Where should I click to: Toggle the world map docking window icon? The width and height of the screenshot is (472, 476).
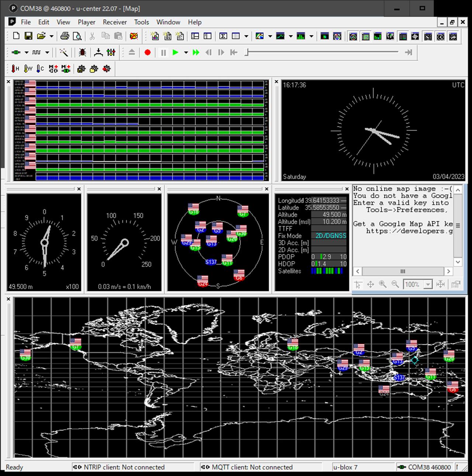(x=390, y=36)
